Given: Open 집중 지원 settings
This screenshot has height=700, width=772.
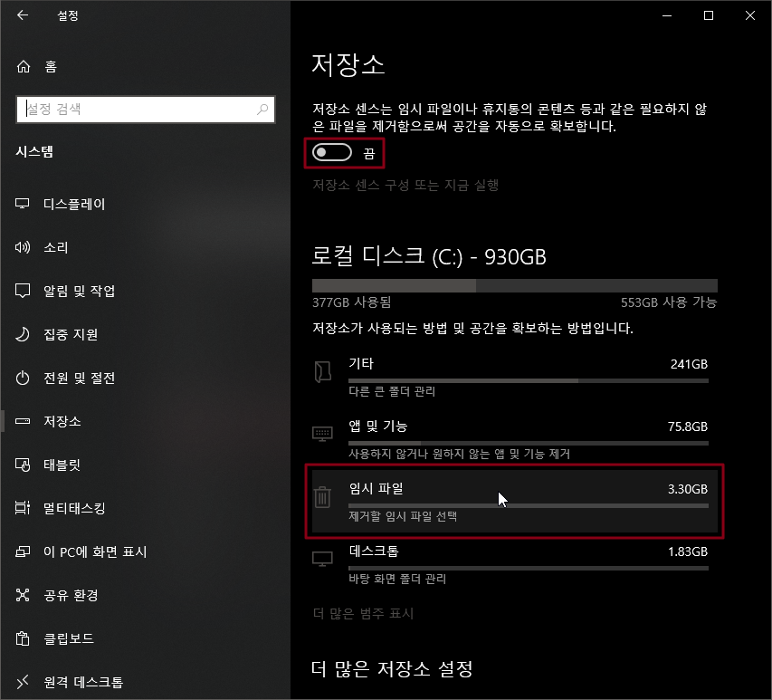Looking at the screenshot, I should (145, 334).
